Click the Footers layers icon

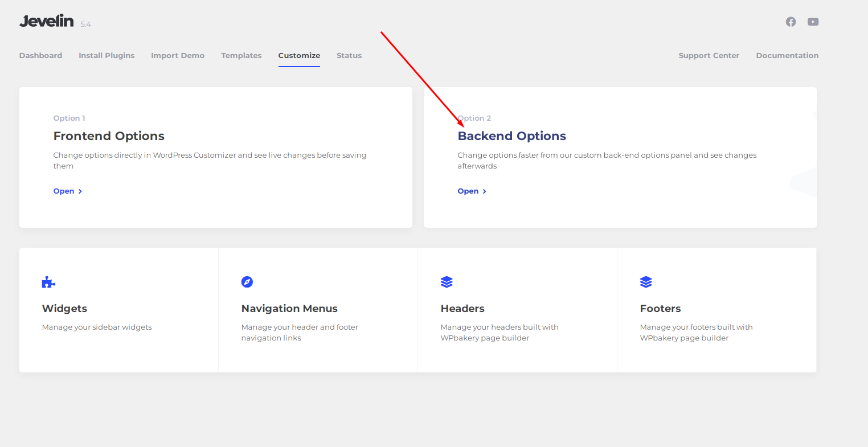646,282
